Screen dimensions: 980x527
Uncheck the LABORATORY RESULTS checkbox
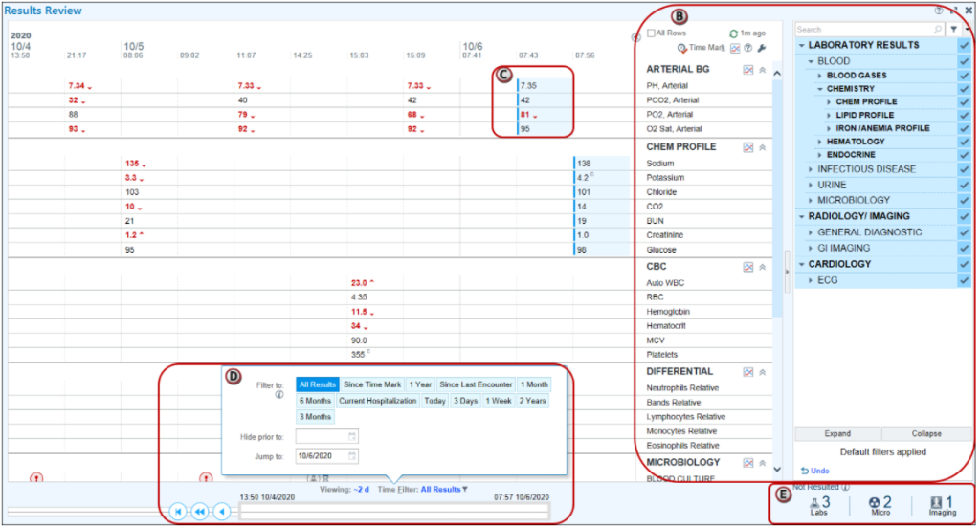click(964, 46)
